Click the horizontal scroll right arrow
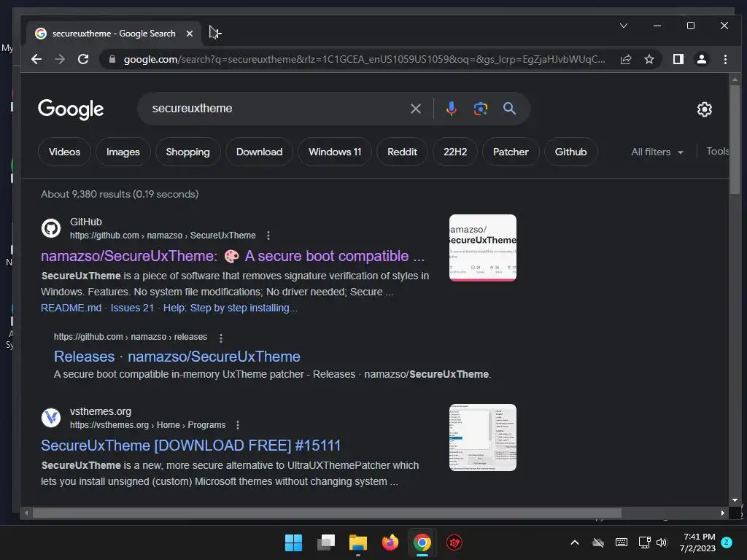 point(723,513)
